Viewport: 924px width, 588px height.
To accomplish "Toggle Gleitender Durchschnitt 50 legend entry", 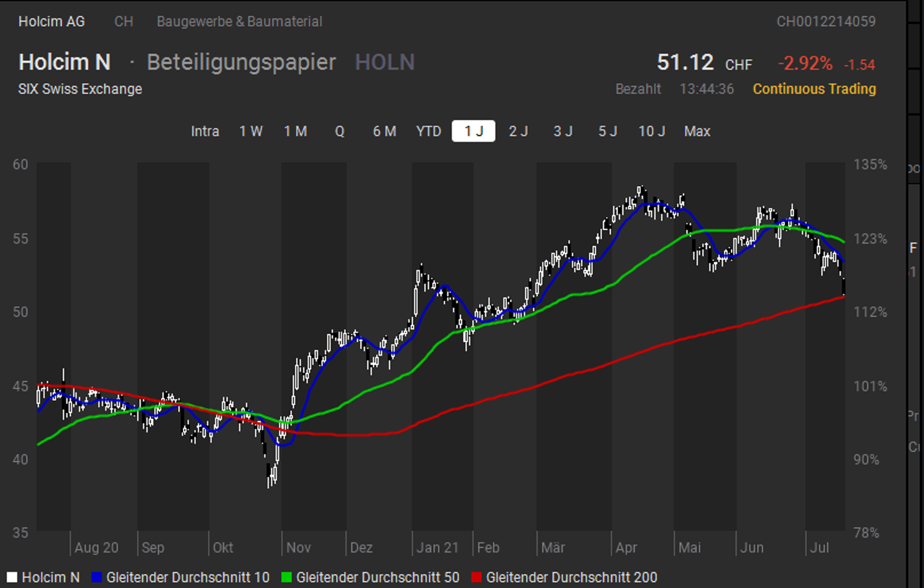I will click(x=377, y=577).
